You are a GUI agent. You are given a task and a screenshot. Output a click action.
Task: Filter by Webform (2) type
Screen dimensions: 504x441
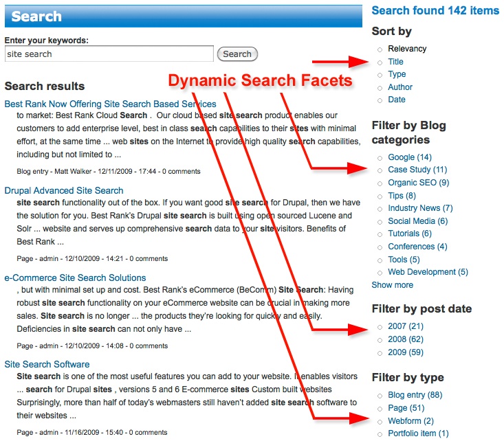pos(410,421)
